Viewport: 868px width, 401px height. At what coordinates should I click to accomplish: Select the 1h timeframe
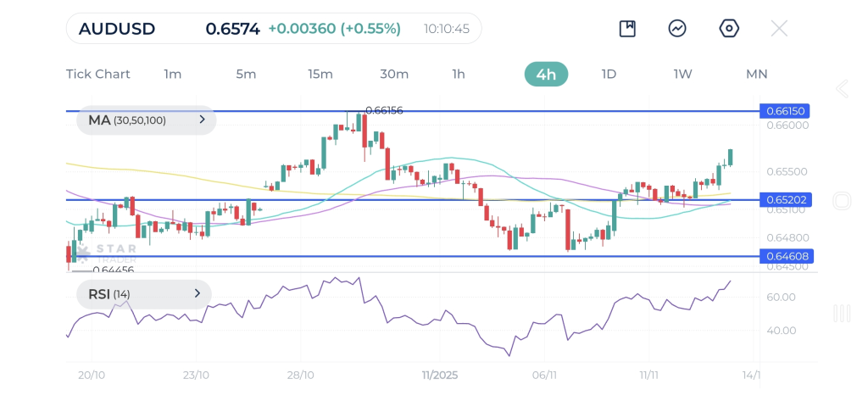pyautogui.click(x=459, y=74)
